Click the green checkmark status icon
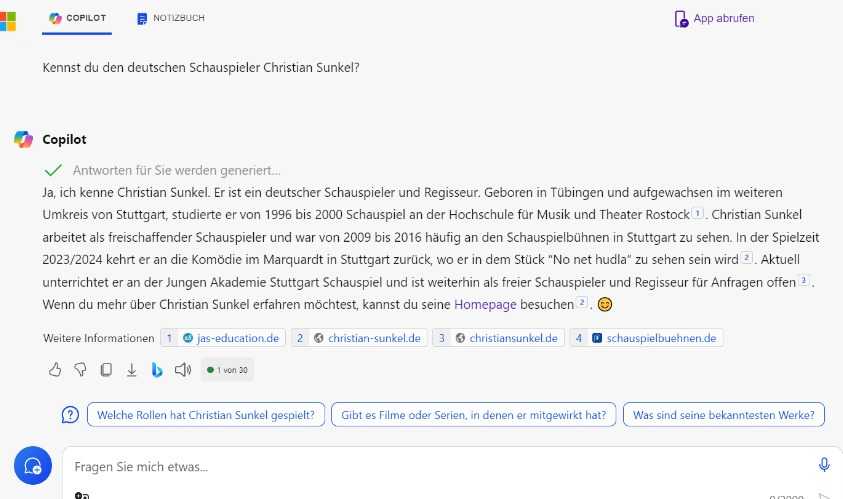The height and width of the screenshot is (499, 843). point(53,170)
